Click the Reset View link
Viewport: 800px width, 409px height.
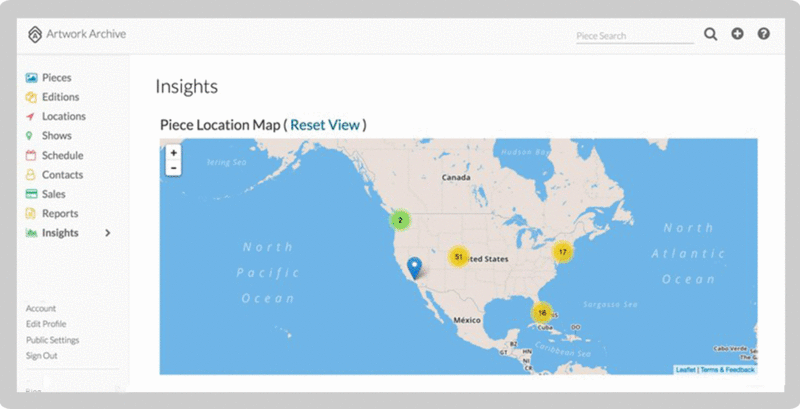(x=324, y=125)
